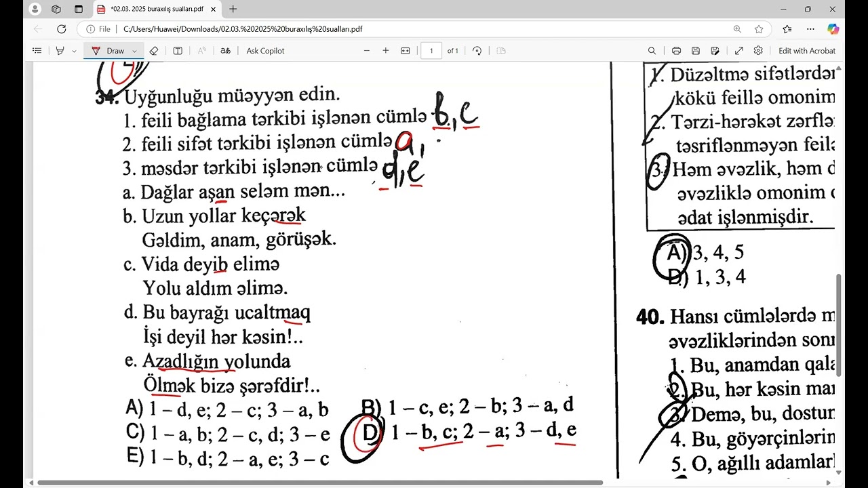Click the answer text 'E) 1 – b, d; 2 – a, e; 3 – c'
868x488 pixels.
229,457
